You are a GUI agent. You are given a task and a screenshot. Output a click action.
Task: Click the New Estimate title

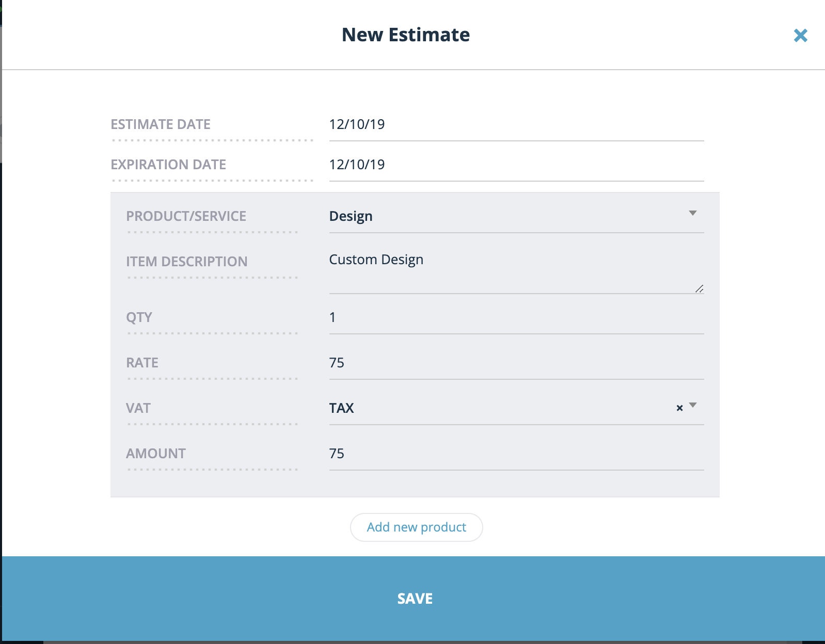[406, 35]
